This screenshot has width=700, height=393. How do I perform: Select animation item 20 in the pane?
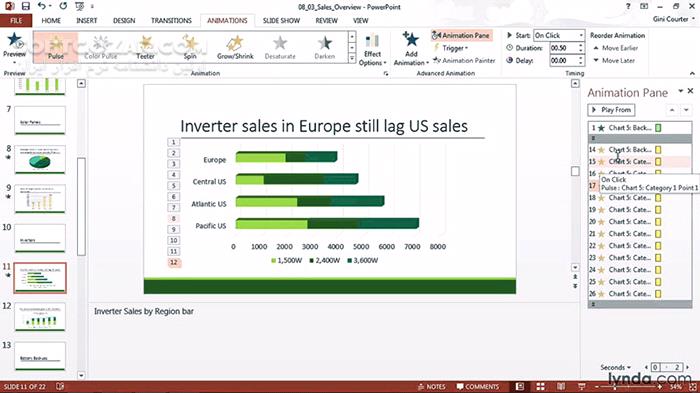pos(640,222)
